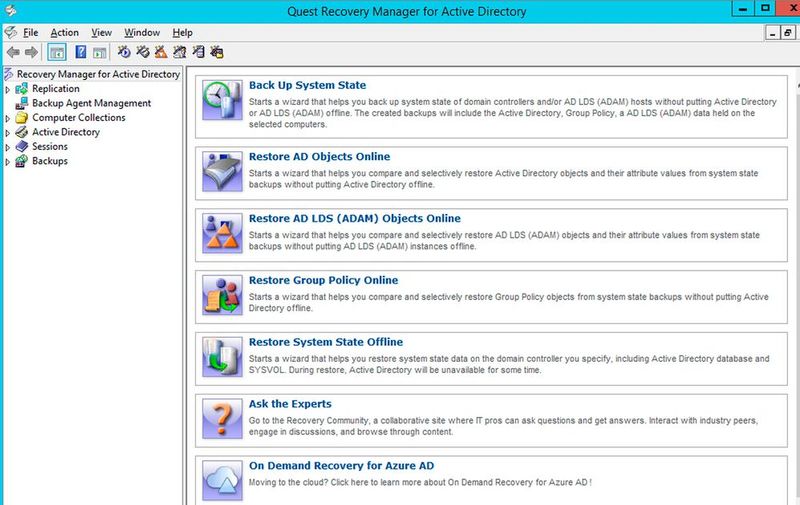Click the Restore Group Policy Online link
Screen dimensions: 800x505
pyautogui.click(x=323, y=280)
